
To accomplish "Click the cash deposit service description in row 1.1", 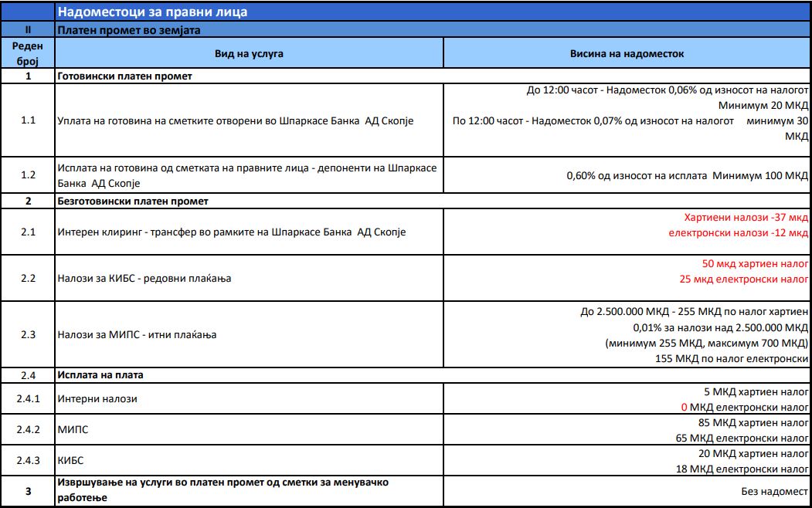I will coord(236,121).
